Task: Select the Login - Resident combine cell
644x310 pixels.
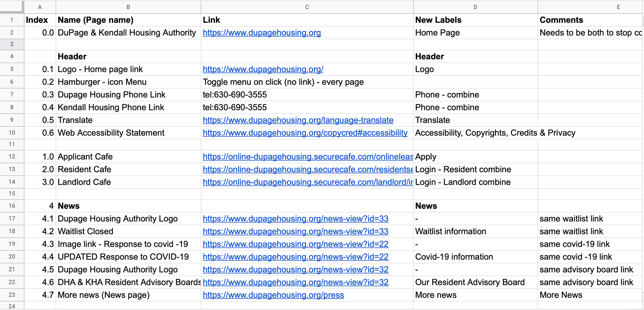Action: [476, 170]
